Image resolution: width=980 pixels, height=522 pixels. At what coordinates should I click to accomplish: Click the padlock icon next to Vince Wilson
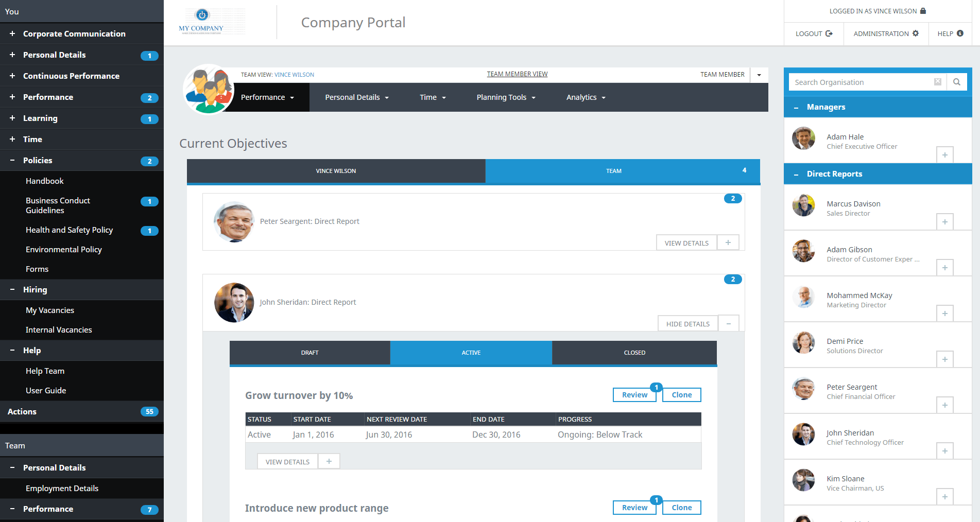(923, 11)
